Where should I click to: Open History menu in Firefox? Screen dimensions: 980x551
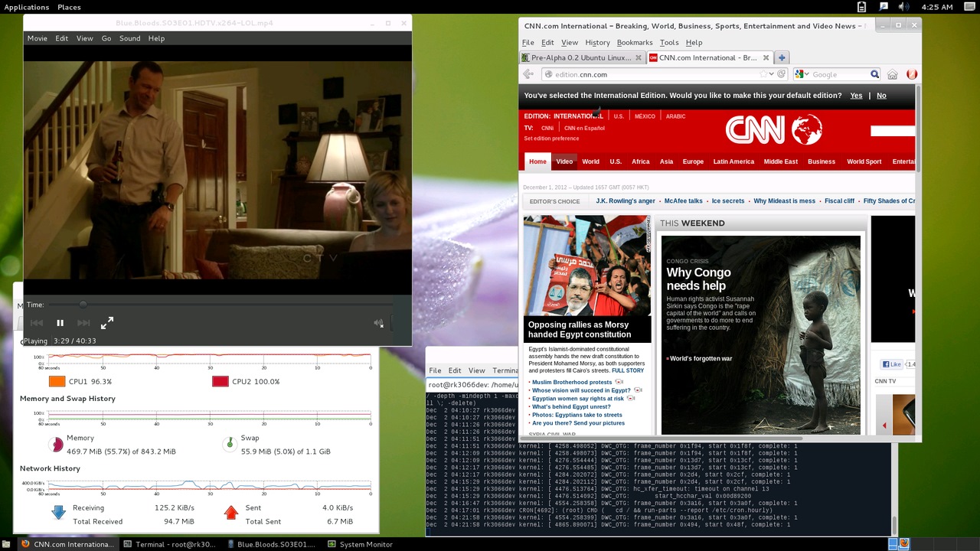pos(597,42)
